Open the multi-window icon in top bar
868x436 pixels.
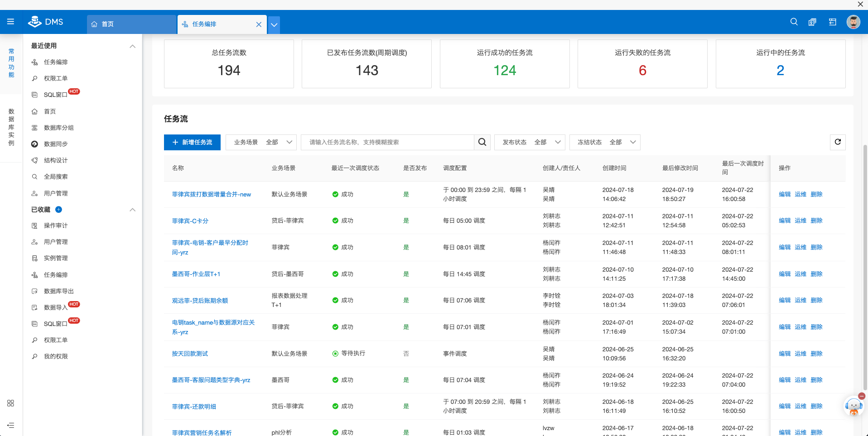[x=812, y=22]
